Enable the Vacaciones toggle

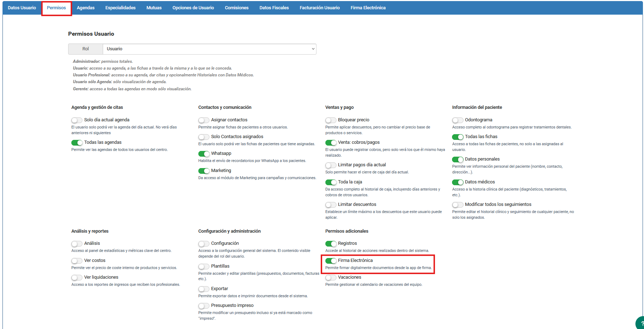point(331,278)
